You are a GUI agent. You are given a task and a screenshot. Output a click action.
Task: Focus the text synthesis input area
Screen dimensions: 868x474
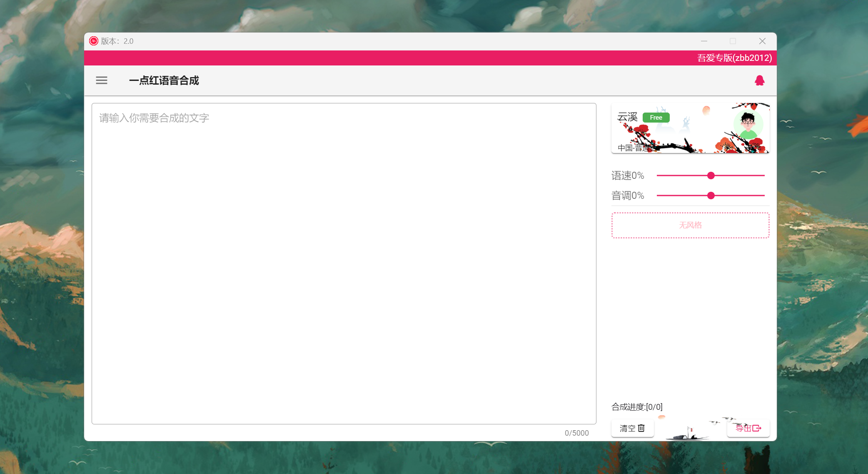[344, 263]
